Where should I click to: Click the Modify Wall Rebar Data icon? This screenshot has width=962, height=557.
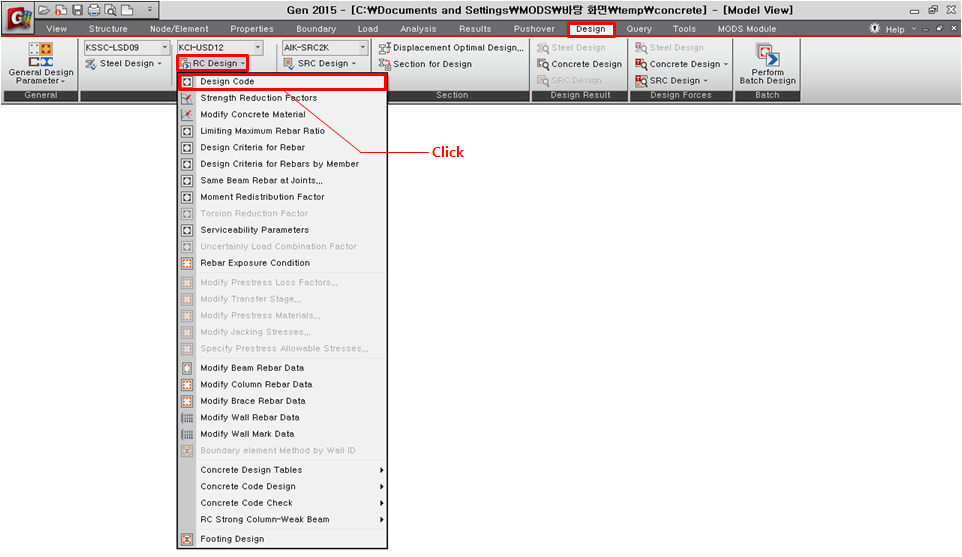tap(187, 418)
